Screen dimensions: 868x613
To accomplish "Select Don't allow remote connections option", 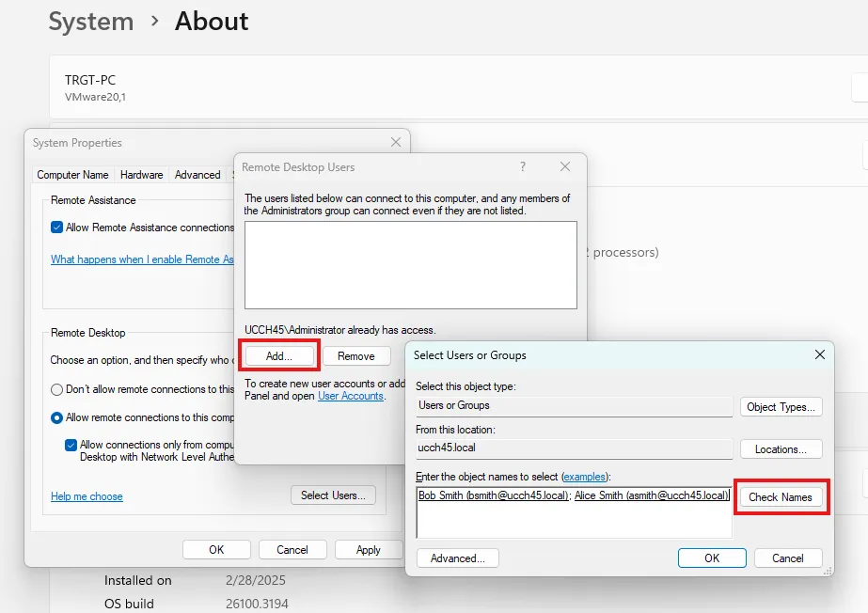I will pos(57,389).
